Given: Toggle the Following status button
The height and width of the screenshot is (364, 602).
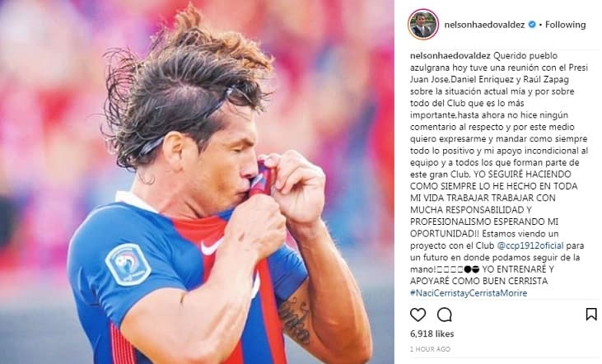Looking at the screenshot, I should coord(565,25).
